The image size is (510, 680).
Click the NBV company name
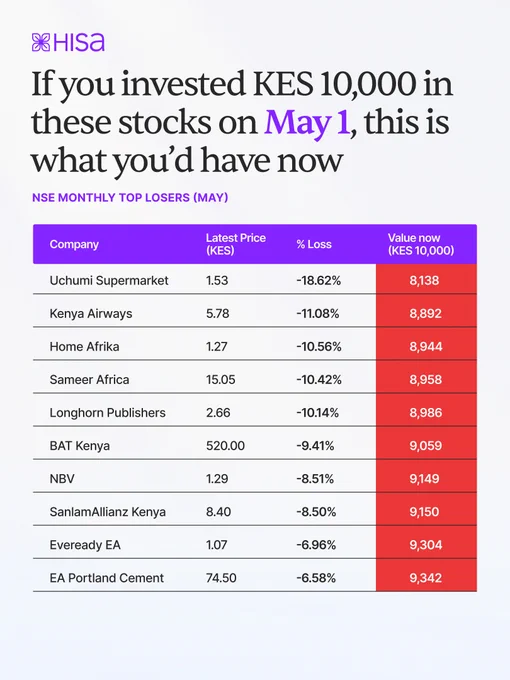pyautogui.click(x=62, y=478)
